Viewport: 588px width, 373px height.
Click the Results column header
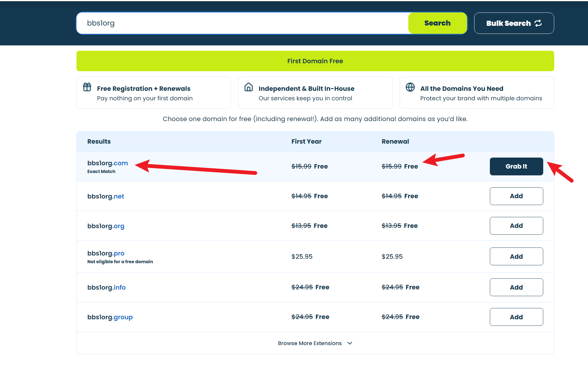click(x=99, y=142)
